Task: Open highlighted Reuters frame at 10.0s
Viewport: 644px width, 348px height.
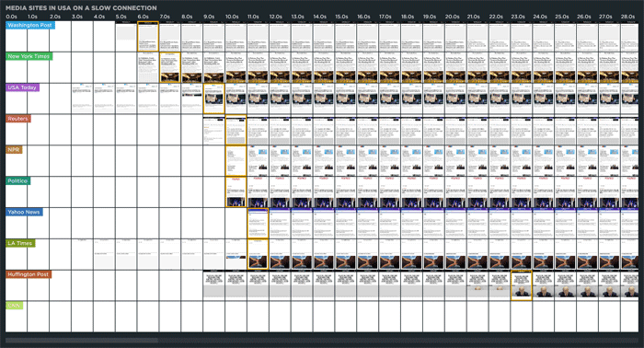Action: tap(236, 130)
